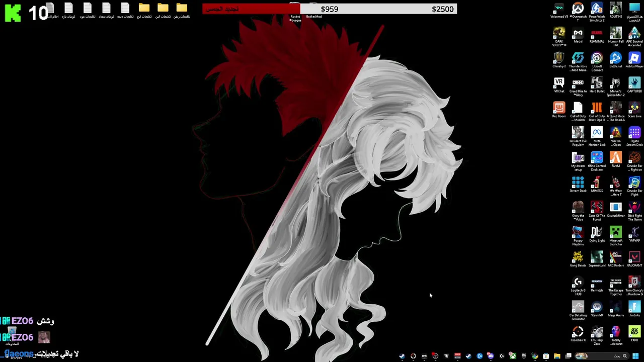Image resolution: width=644 pixels, height=362 pixels.
Task: Select the Meta Horizon Link icon
Action: point(597,136)
